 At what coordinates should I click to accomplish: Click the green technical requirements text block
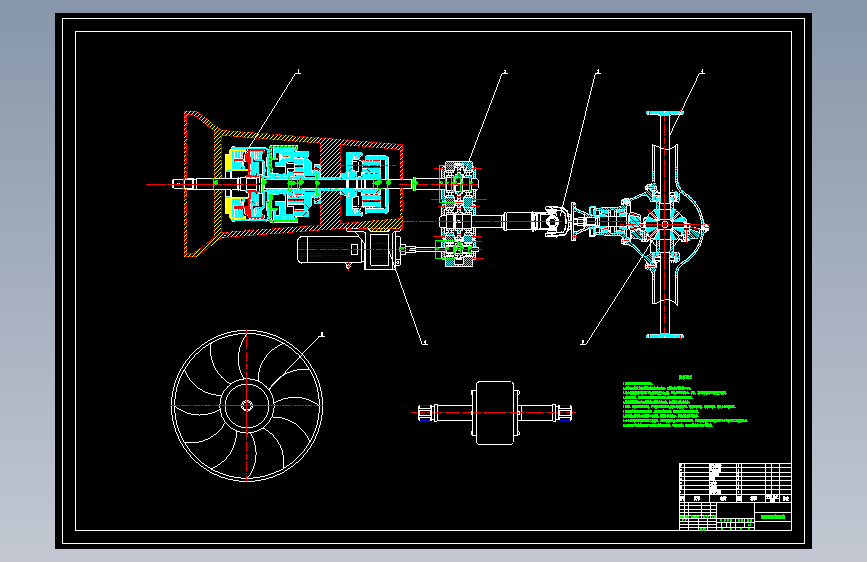coord(685,403)
